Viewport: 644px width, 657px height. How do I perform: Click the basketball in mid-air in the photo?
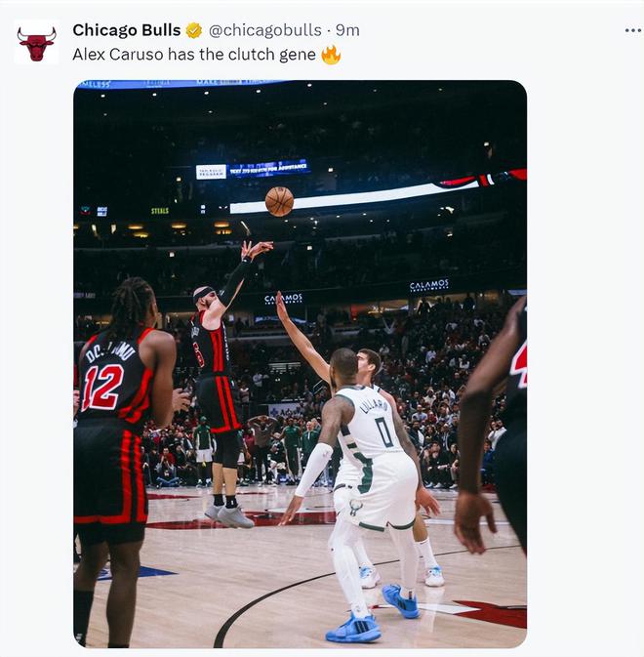tap(279, 201)
